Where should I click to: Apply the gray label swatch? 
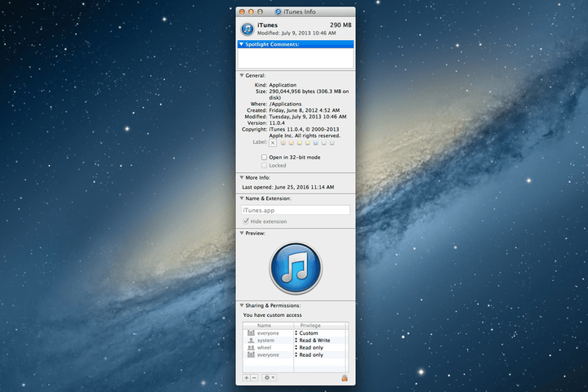[332, 143]
